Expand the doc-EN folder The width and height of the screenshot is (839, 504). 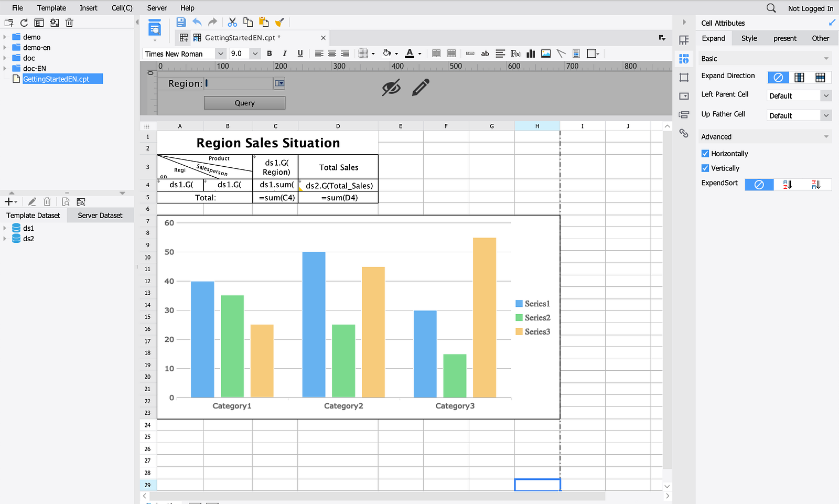(x=5, y=69)
